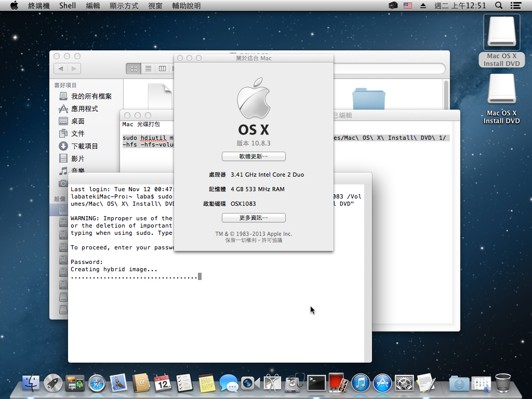Open Safari compass icon in Dock
Viewport: 532px width, 399px height.
(x=97, y=383)
